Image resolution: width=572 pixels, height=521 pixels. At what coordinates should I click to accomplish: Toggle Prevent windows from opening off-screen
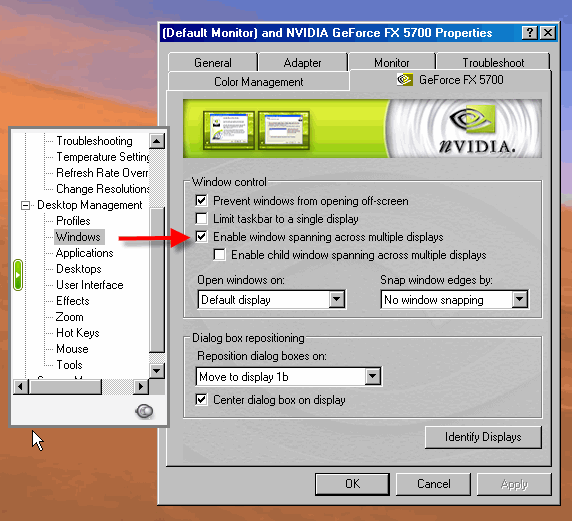[x=201, y=201]
